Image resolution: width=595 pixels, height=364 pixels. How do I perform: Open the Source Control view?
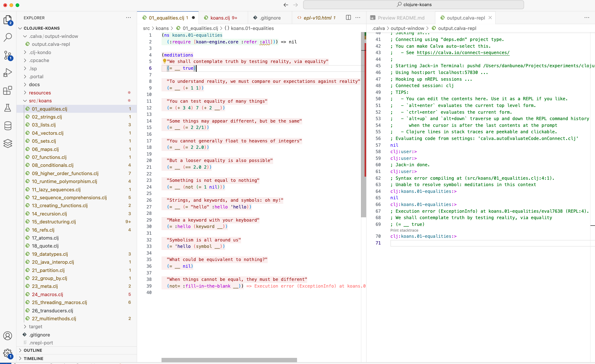tap(8, 55)
